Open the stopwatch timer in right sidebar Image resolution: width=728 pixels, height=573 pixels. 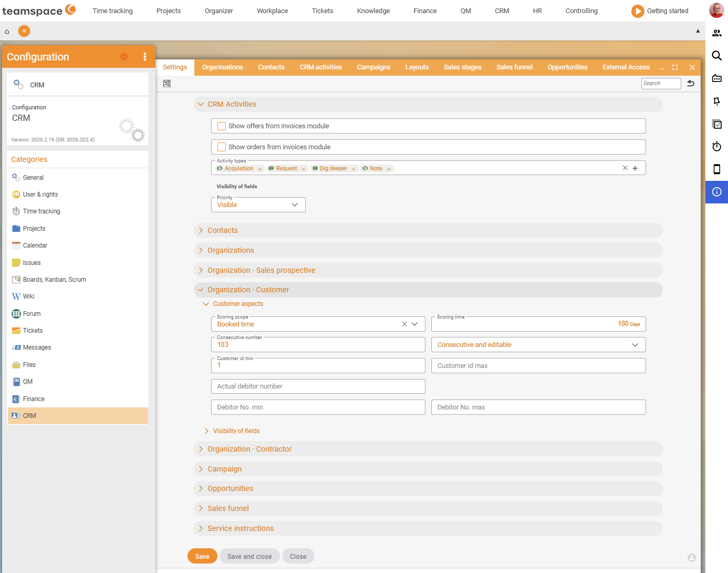[717, 147]
